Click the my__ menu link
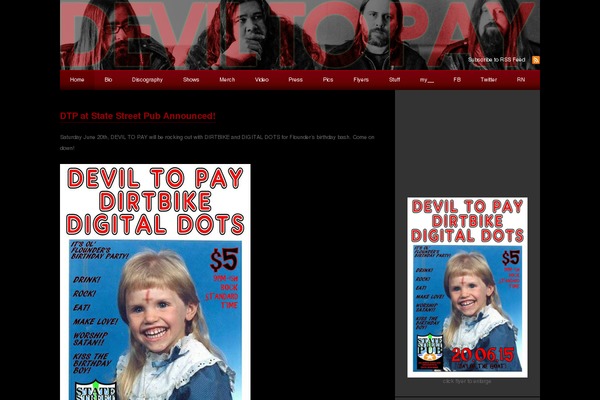The height and width of the screenshot is (400, 600). point(427,80)
